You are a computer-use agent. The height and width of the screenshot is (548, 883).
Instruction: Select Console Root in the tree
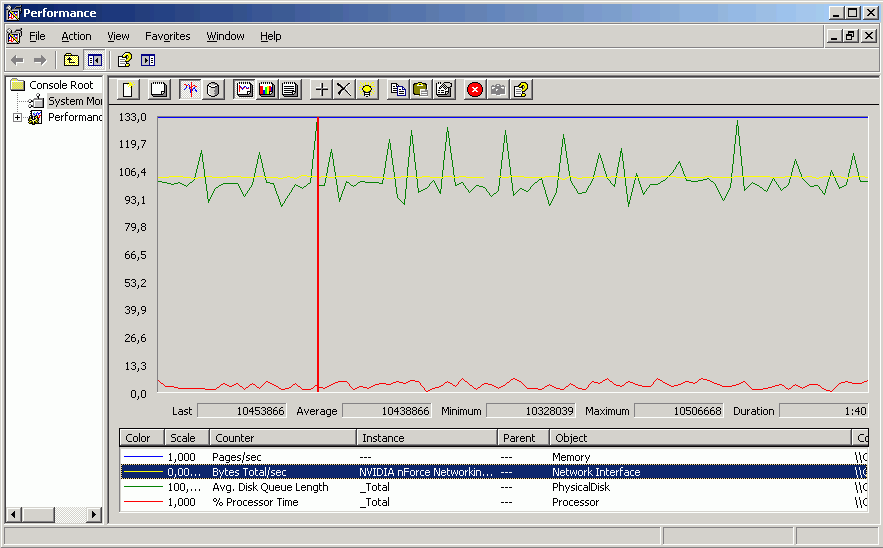pyautogui.click(x=61, y=85)
